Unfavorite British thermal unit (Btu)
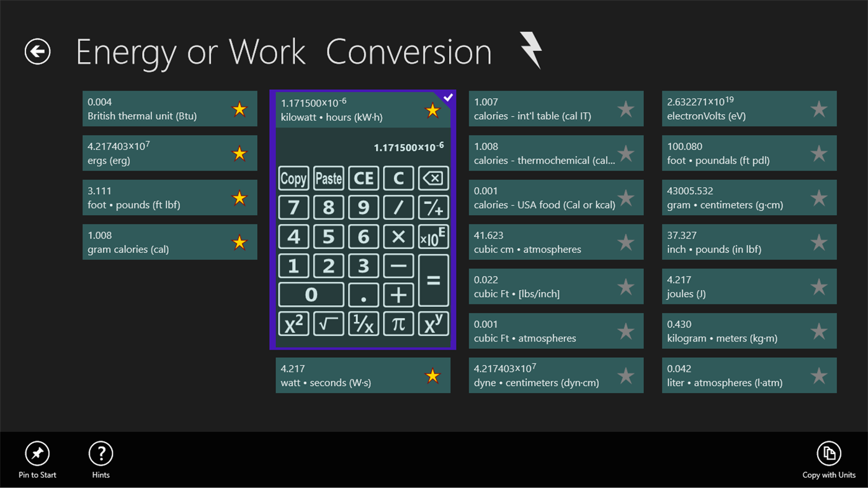868x488 pixels. pos(239,109)
